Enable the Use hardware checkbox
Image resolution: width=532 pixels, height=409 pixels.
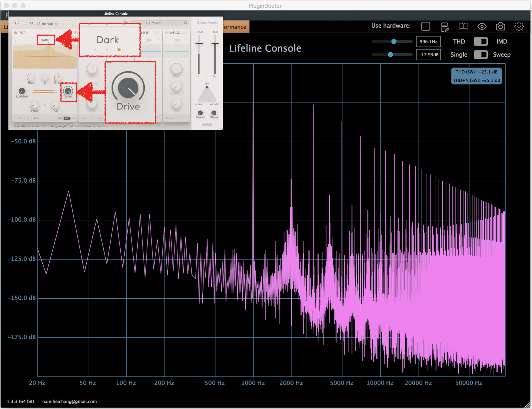pos(425,26)
